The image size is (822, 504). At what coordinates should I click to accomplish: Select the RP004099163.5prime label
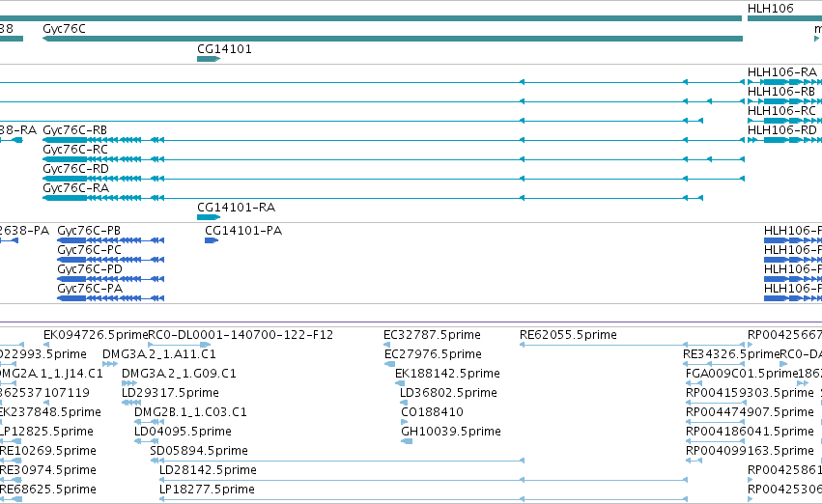pos(751,451)
